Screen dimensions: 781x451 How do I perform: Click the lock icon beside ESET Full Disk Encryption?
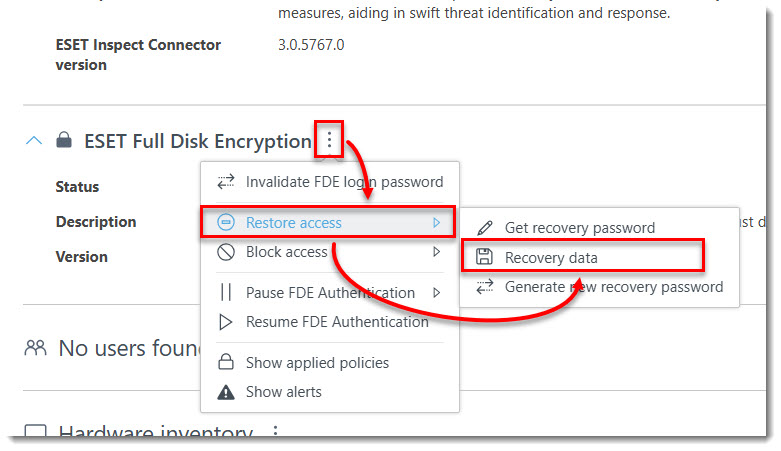tap(64, 140)
